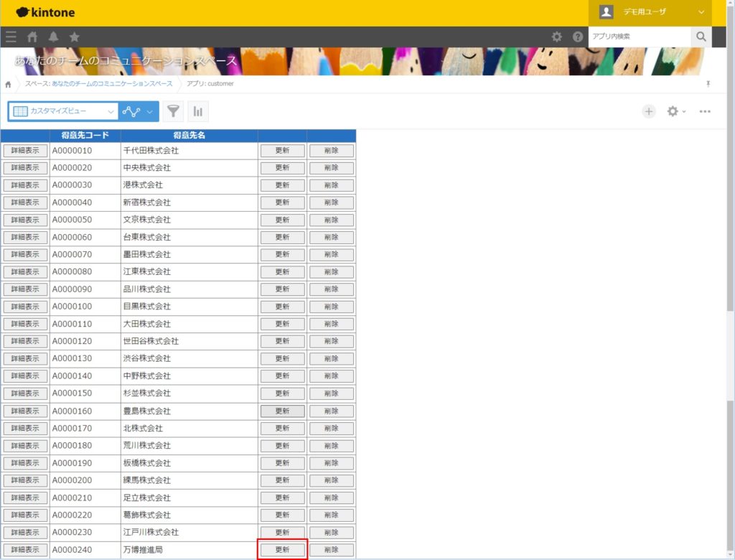Viewport: 735px width, 560px height.
Task: Click the plus icon to add a record
Action: [x=648, y=111]
